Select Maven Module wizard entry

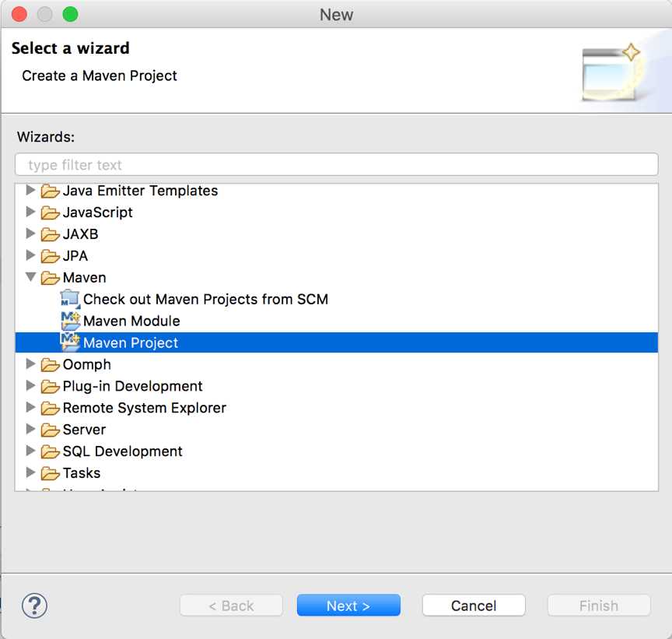(x=131, y=321)
